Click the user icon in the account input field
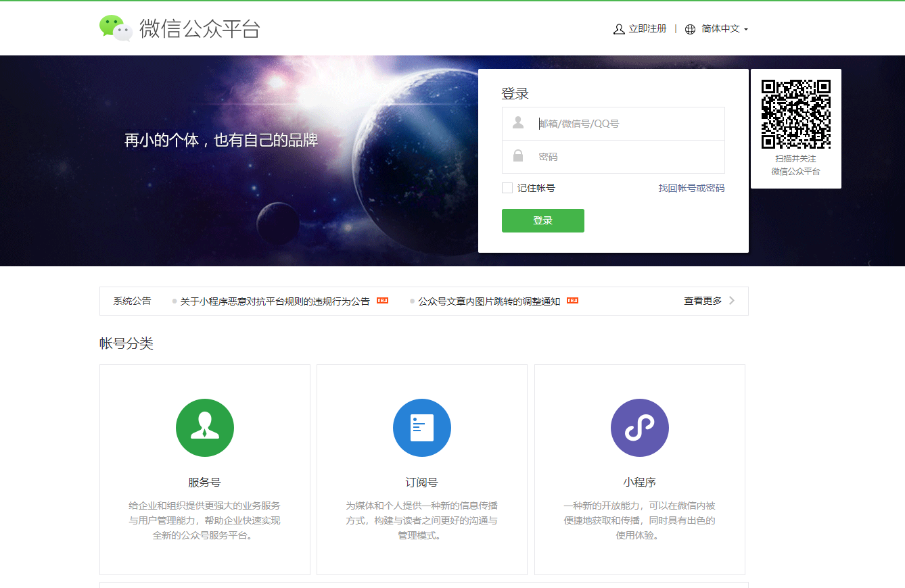Screen dimensions: 905x588 pos(518,122)
